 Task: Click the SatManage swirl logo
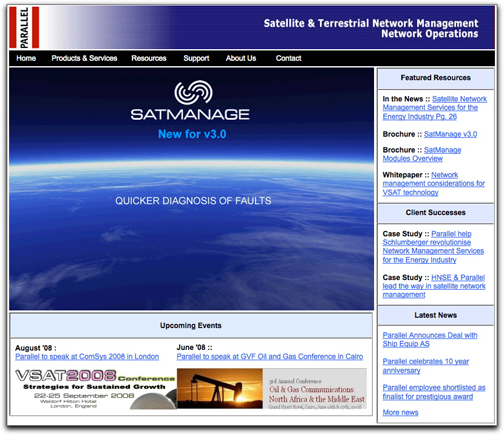[194, 92]
